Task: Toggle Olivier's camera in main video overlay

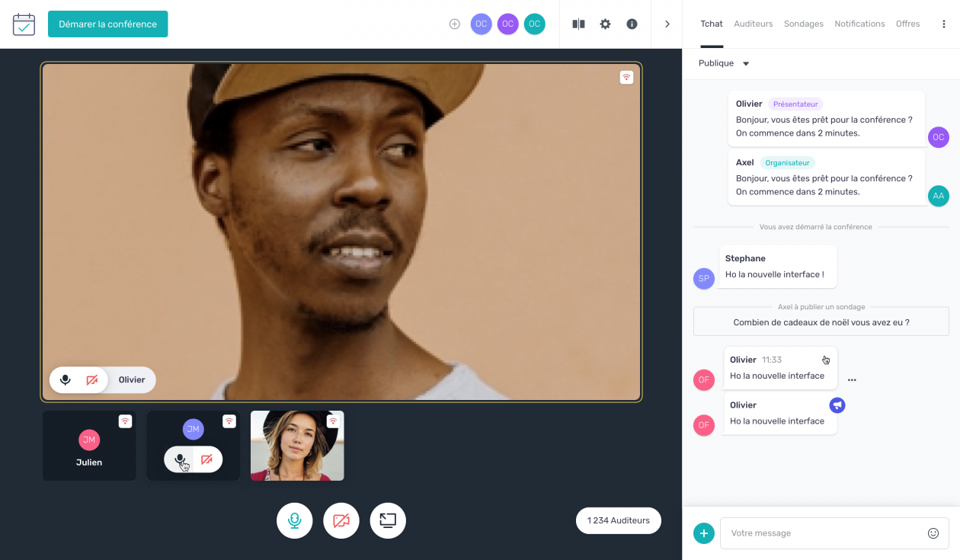Action: 92,380
